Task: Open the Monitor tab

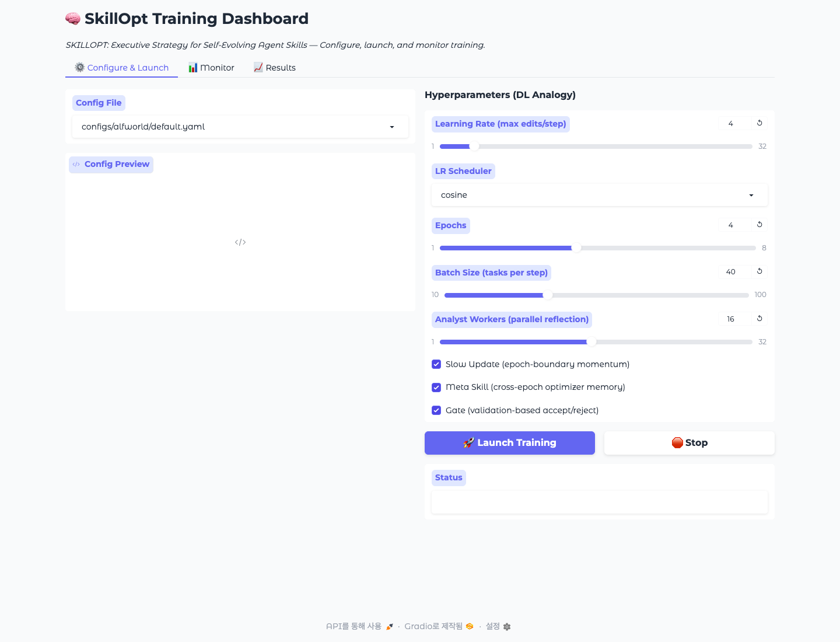Action: pos(211,68)
